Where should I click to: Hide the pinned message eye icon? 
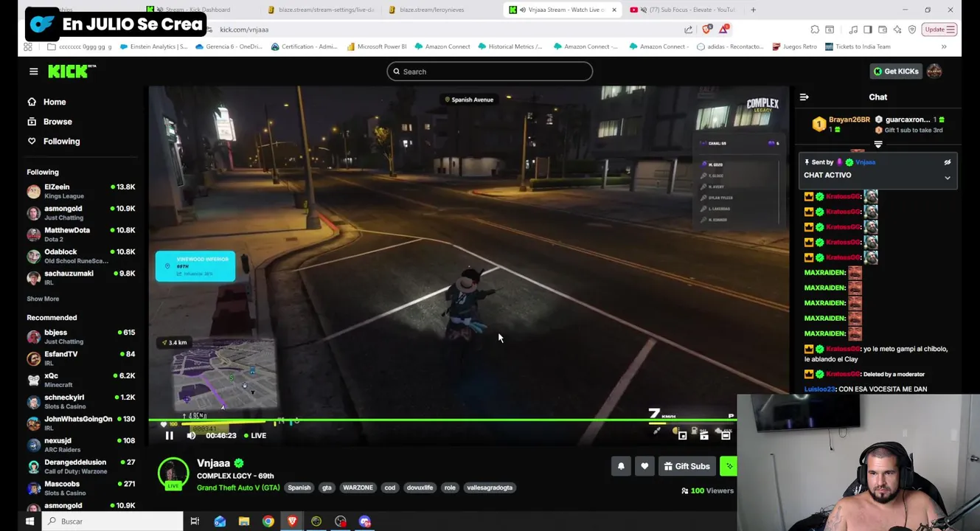pyautogui.click(x=948, y=162)
